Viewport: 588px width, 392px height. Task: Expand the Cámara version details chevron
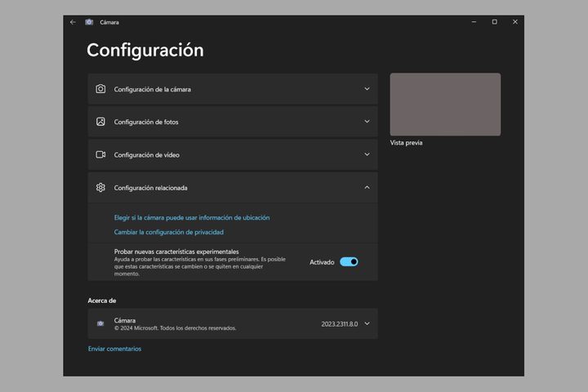coord(367,323)
